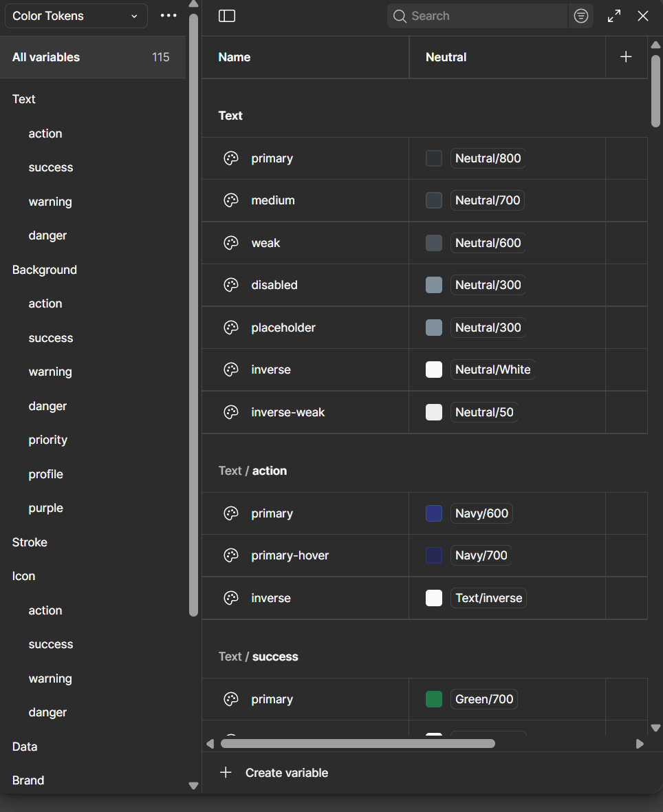Click the table horizontal scroll left arrow
The image size is (663, 812).
[x=210, y=744]
